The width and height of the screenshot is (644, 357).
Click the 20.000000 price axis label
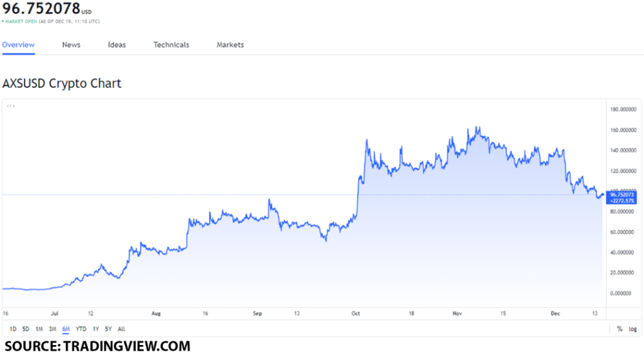pos(622,273)
